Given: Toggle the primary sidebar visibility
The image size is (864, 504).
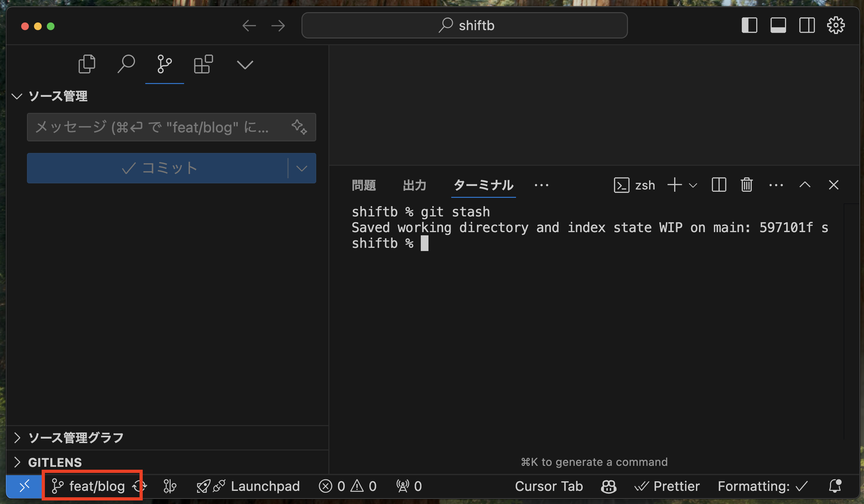Looking at the screenshot, I should [749, 25].
